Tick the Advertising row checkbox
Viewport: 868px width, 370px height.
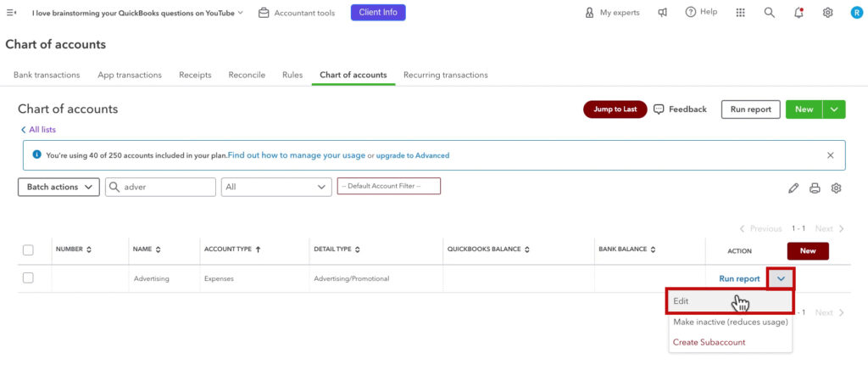28,278
